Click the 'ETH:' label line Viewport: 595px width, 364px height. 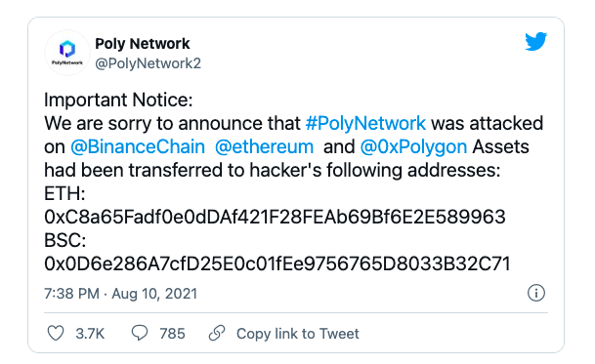(64, 194)
